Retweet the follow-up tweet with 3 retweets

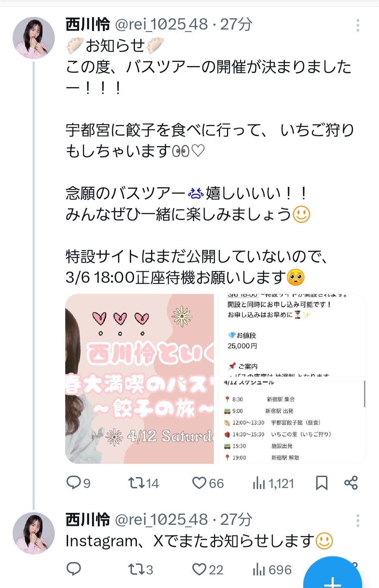140,569
